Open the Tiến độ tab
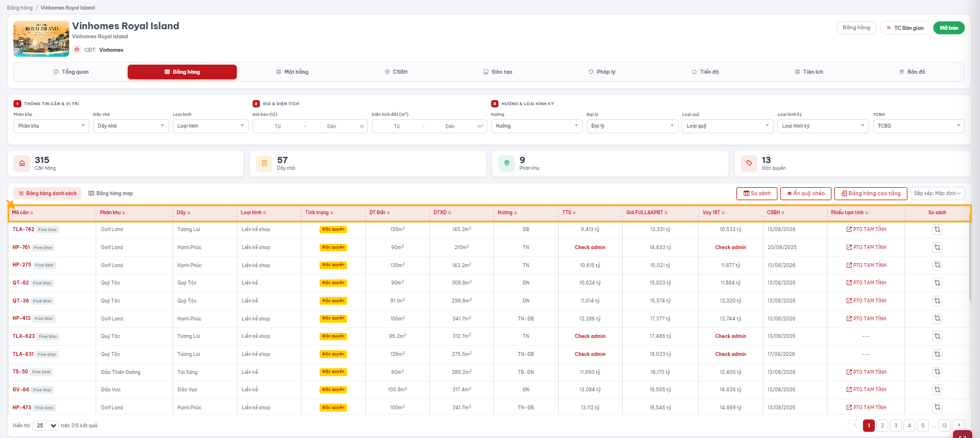Image resolution: width=980 pixels, height=438 pixels. 705,72
